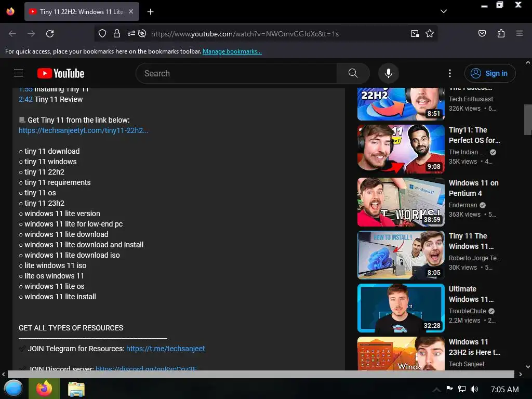Open picture-in-picture icon in address bar
Viewport: 532px width, 399px height.
415,34
